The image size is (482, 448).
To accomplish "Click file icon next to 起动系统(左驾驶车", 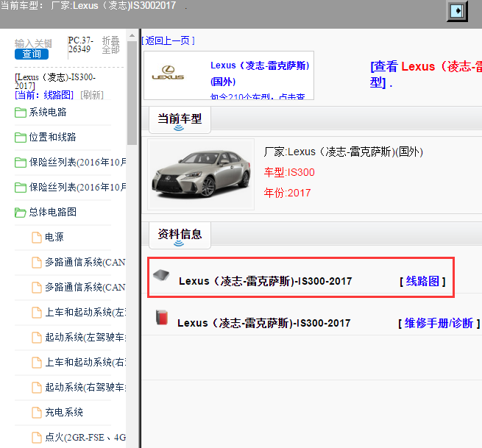I will pos(37,338).
